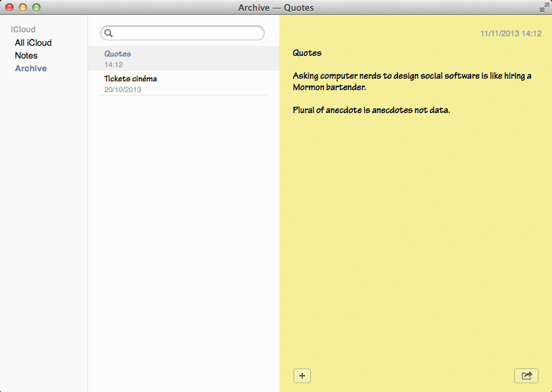Place cursor in Quotes title line
Image resolution: width=552 pixels, height=392 pixels.
(x=307, y=52)
